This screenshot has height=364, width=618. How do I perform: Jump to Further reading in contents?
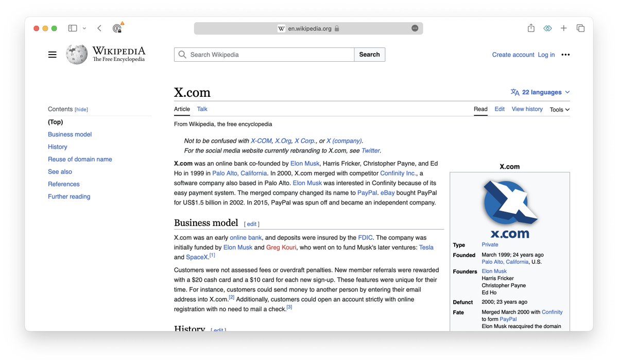(69, 196)
